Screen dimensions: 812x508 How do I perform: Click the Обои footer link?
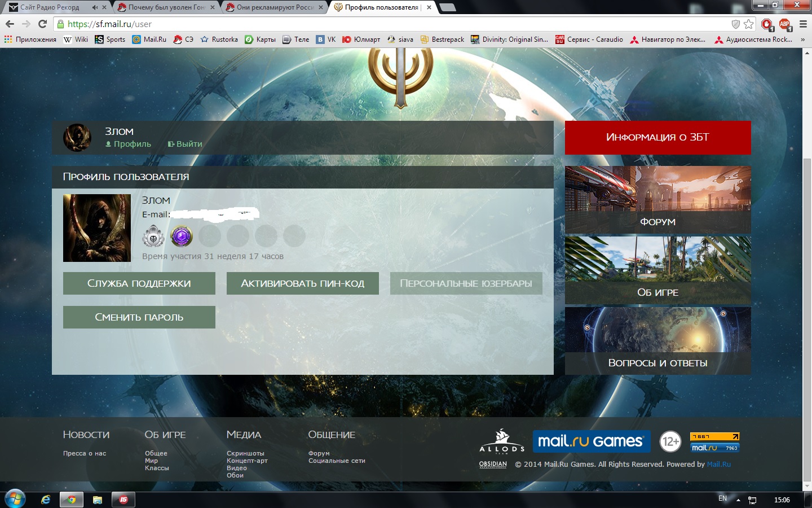point(235,475)
